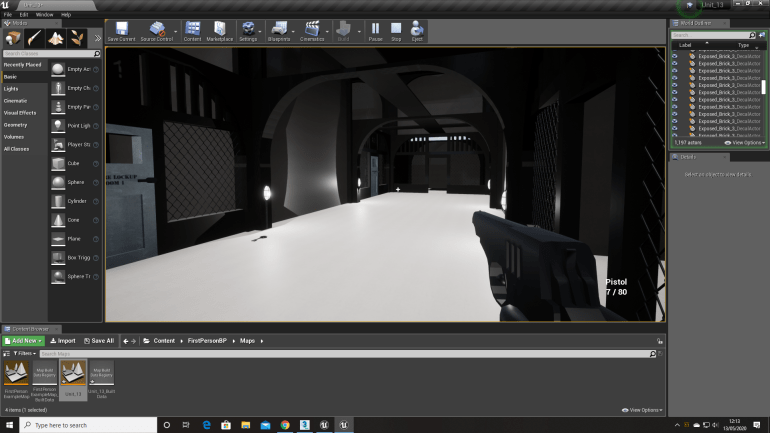Screen dimensions: 770x433
Task: Toggle the Content Browser lock icon
Action: coord(660,341)
